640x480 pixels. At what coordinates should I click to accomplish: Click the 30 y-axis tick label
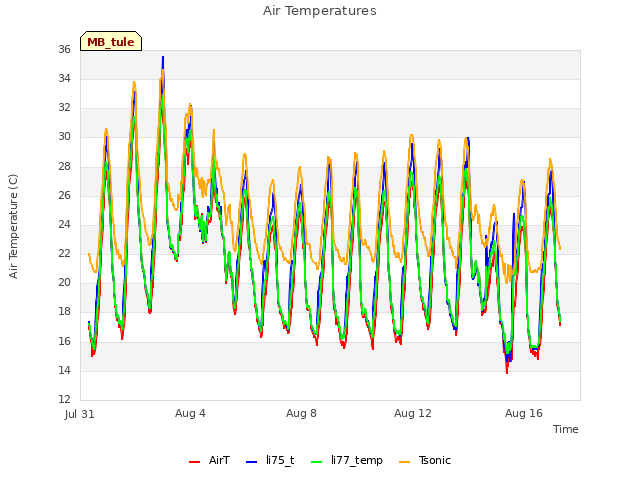point(64,137)
